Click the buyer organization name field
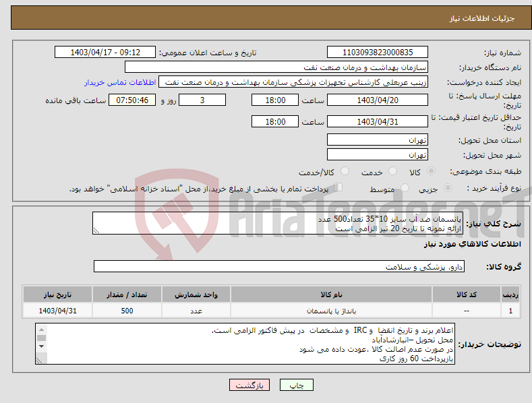This screenshot has height=403, width=532. coord(276,67)
